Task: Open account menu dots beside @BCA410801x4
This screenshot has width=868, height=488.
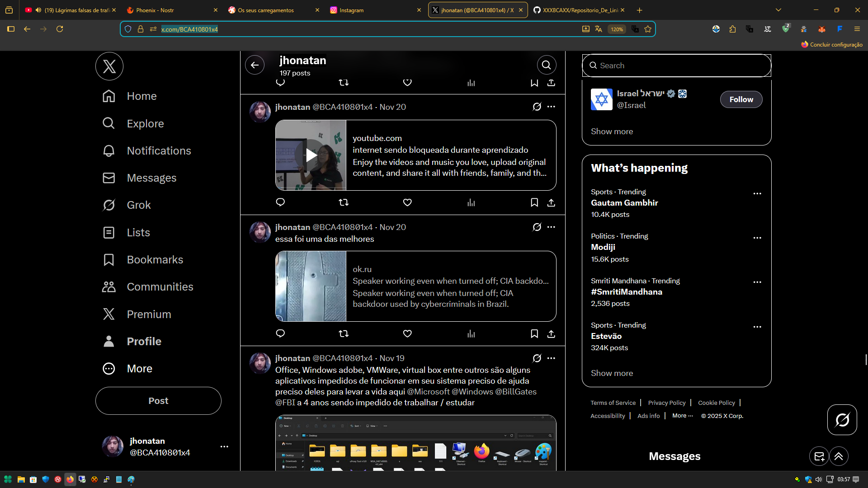Action: [x=224, y=447]
